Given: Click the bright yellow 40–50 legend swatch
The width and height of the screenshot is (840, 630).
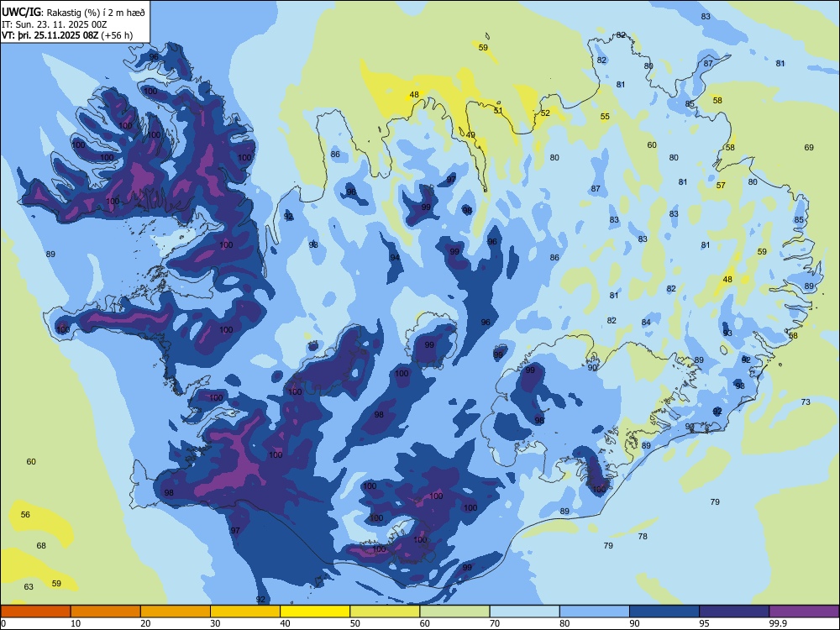Looking at the screenshot, I should [x=315, y=612].
